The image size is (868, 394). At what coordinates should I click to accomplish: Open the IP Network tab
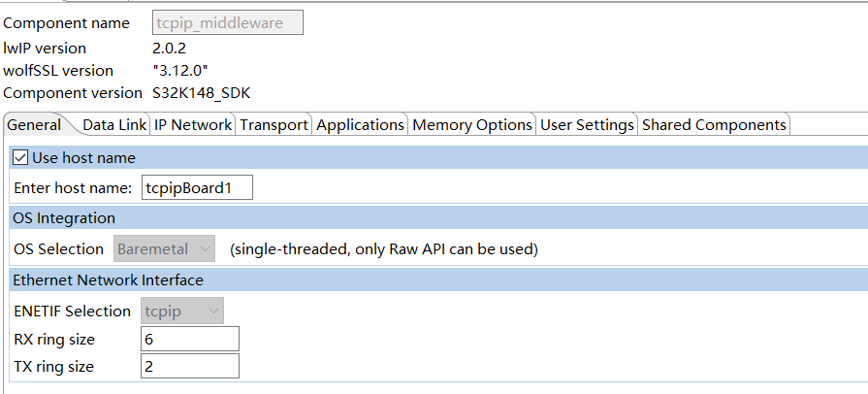pos(193,125)
